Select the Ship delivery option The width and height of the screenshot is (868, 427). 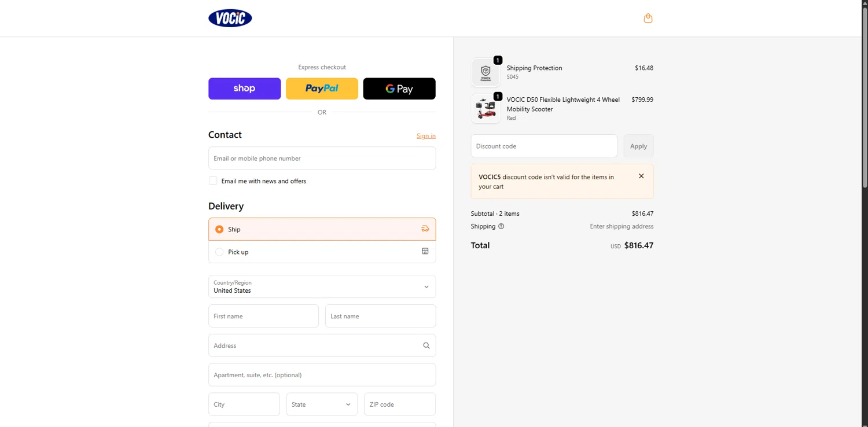pos(322,229)
